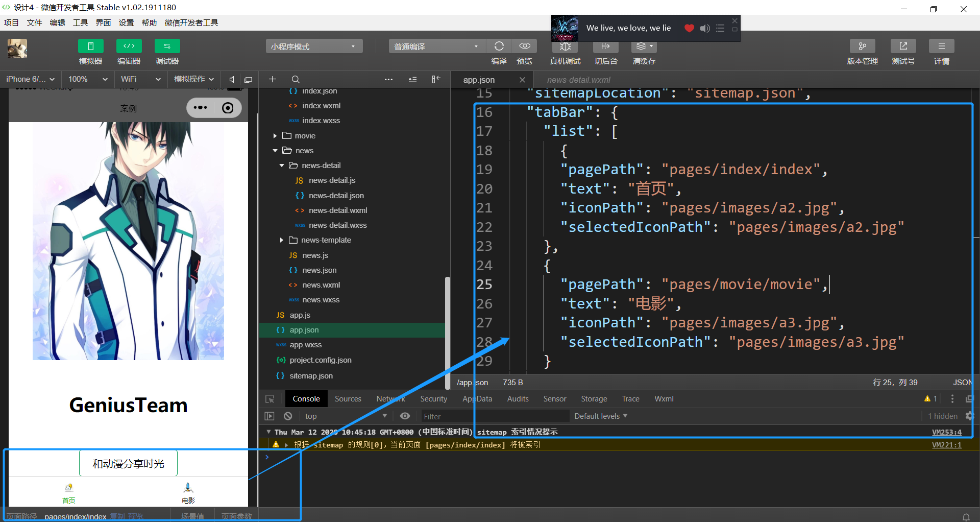Expand the news-template folder
This screenshot has width=980, height=522.
point(282,240)
